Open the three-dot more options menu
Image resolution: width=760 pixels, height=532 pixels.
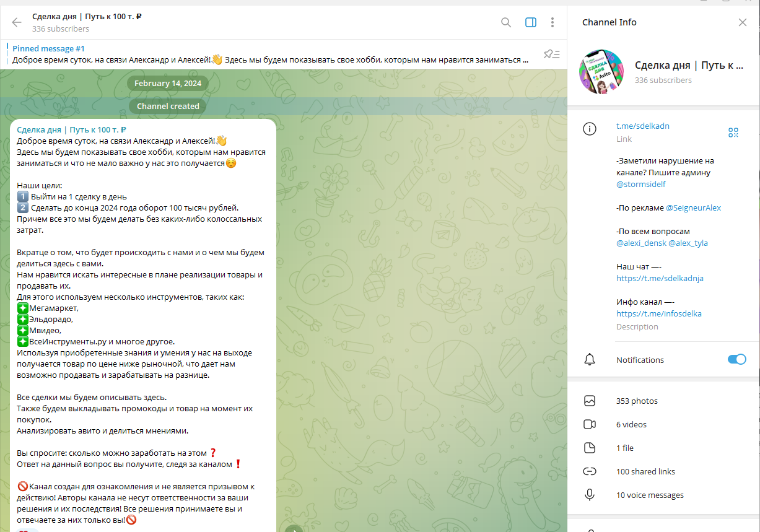552,22
